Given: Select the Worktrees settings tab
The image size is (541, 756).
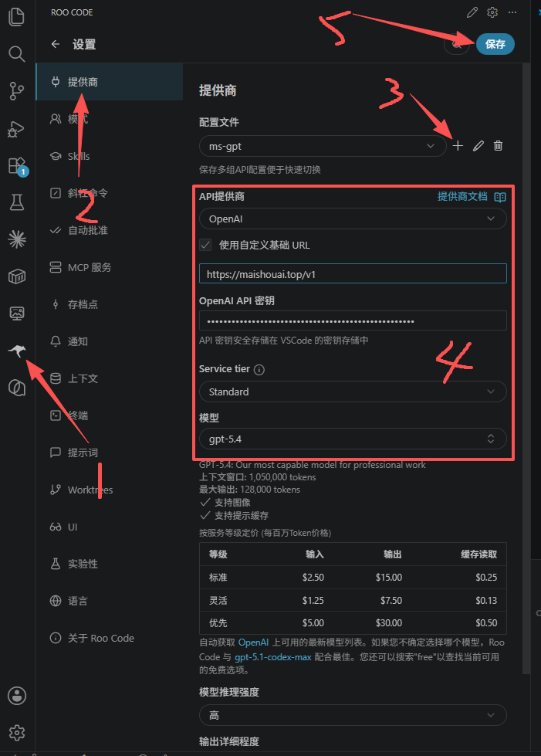Looking at the screenshot, I should tap(110, 490).
